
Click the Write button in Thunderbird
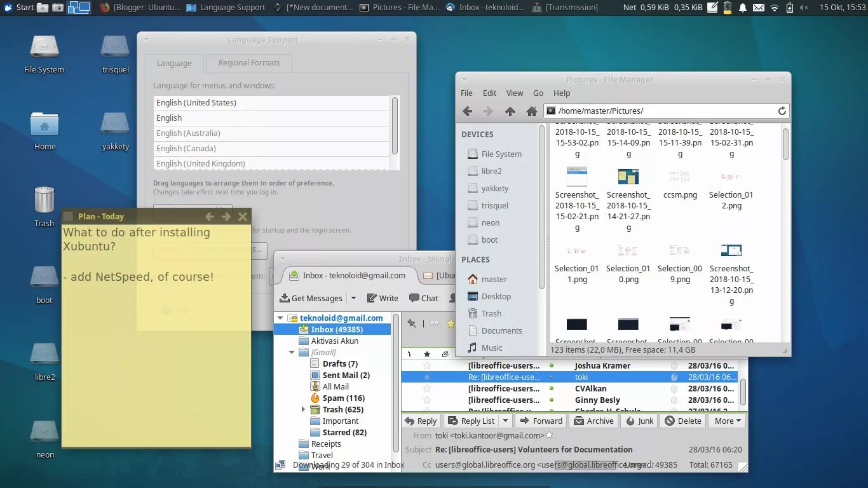click(x=383, y=298)
